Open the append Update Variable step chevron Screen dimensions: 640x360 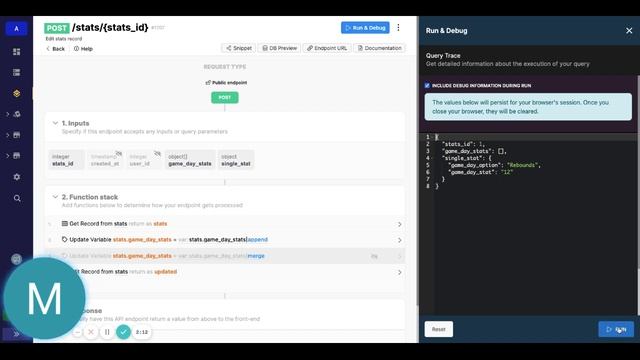[x=400, y=240]
